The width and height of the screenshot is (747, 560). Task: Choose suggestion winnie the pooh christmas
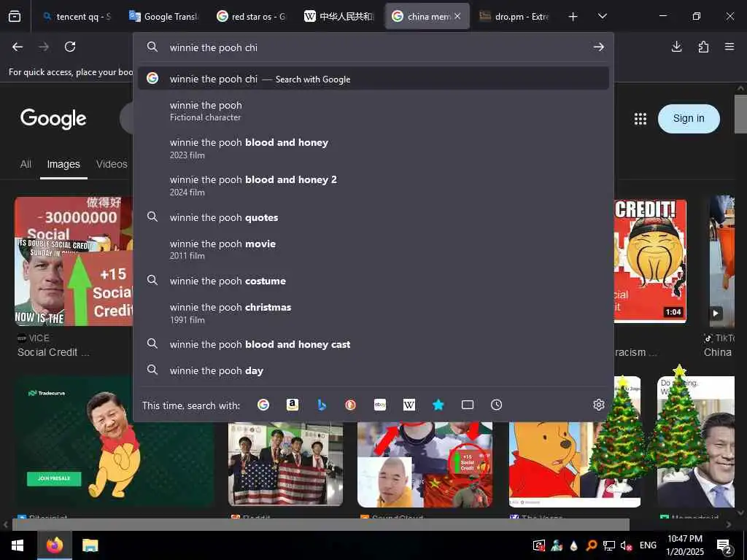coord(373,313)
